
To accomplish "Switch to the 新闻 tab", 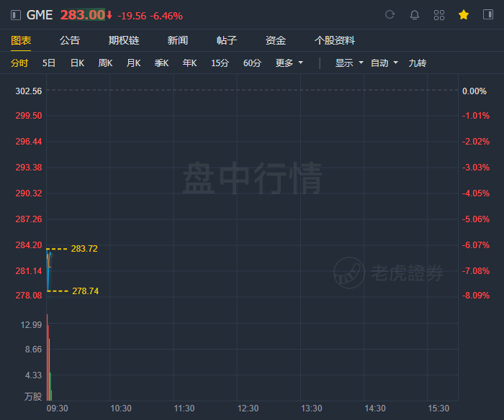I will pos(178,41).
